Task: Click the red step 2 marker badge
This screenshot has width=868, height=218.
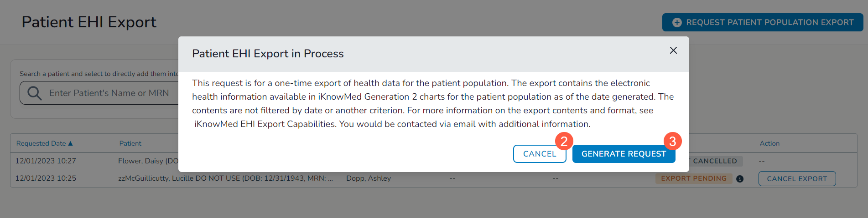Action: 564,141
